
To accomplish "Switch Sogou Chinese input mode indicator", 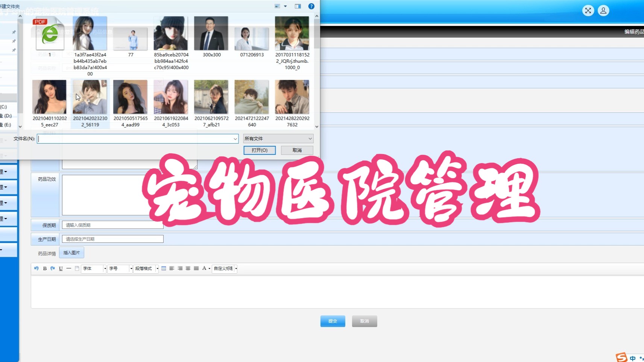I will tap(633, 358).
